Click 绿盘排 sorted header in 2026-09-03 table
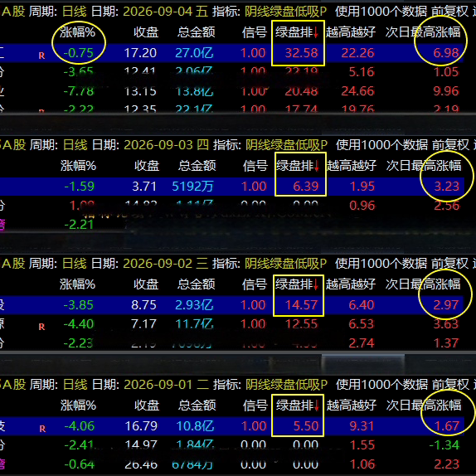The image size is (476, 476). point(298,166)
